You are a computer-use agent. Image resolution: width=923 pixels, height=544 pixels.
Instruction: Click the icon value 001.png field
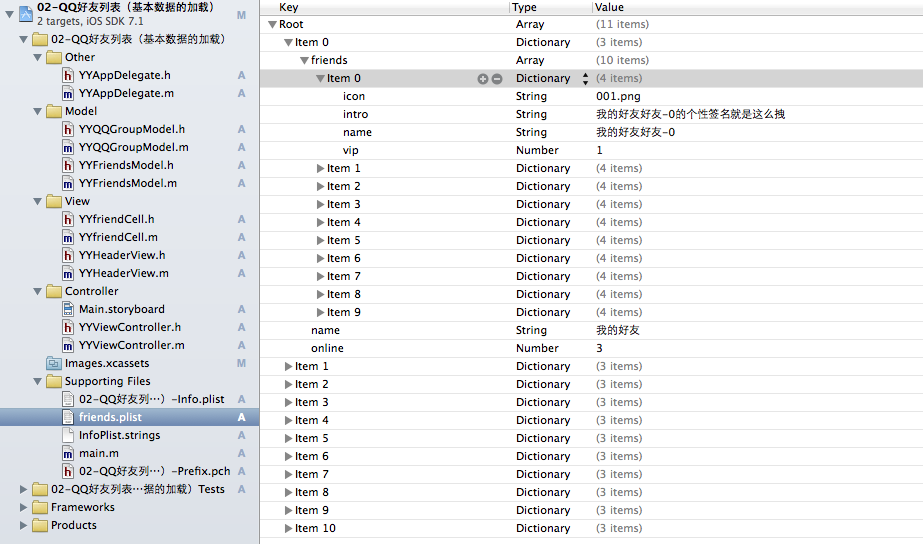618,97
